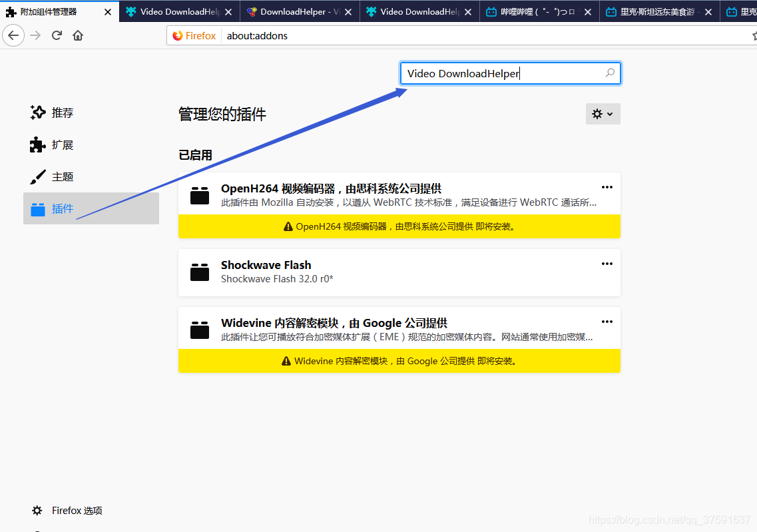Image resolution: width=757 pixels, height=532 pixels.
Task: Close the 哔哩哔哩 tab
Action: pyautogui.click(x=587, y=12)
